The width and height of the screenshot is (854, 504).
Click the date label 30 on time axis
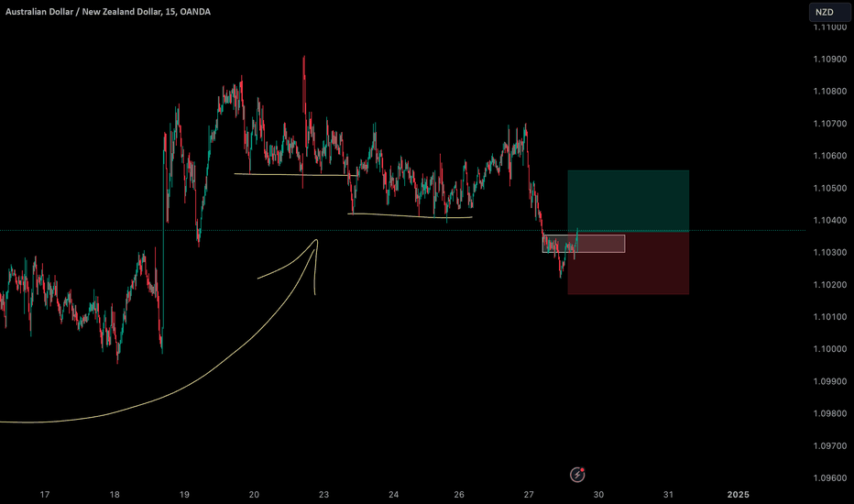pyautogui.click(x=598, y=494)
